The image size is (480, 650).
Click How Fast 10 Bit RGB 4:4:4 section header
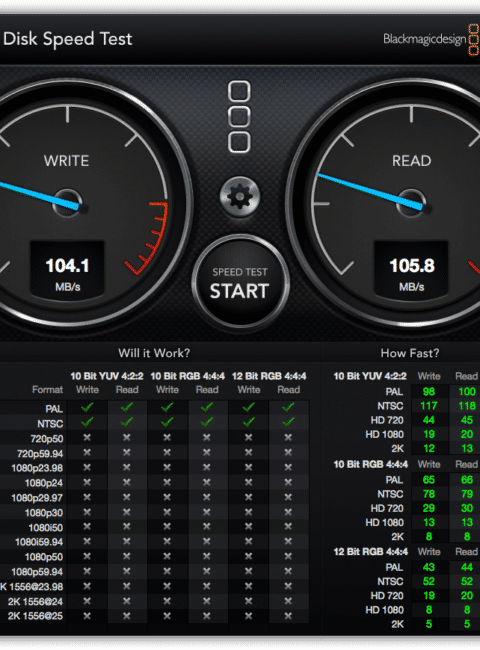[x=371, y=464]
